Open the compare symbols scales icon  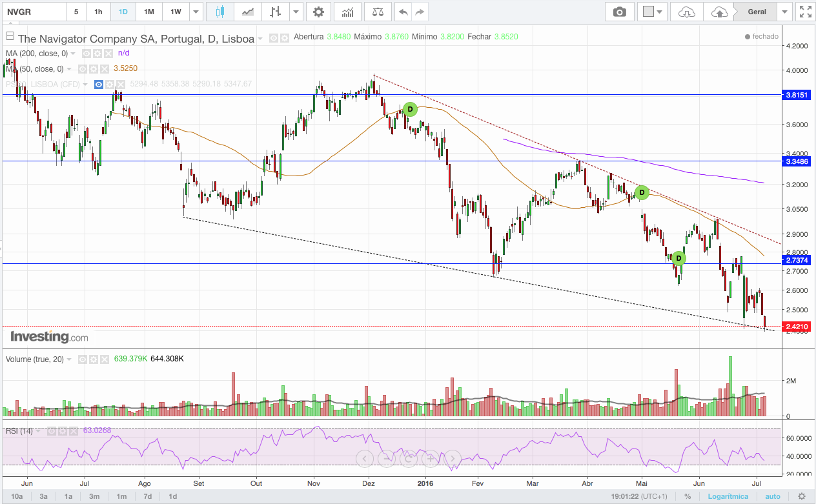tap(378, 12)
